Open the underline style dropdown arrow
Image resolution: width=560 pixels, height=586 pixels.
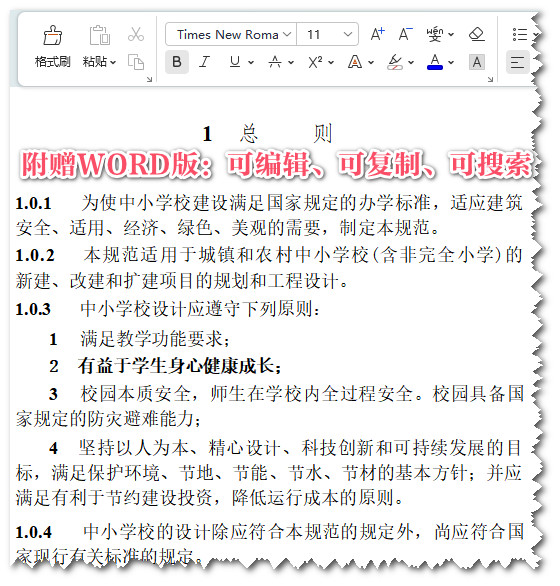point(251,62)
